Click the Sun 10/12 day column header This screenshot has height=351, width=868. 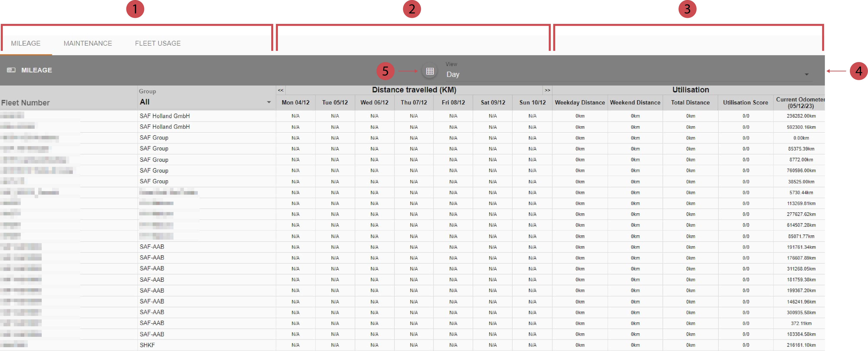coord(532,103)
